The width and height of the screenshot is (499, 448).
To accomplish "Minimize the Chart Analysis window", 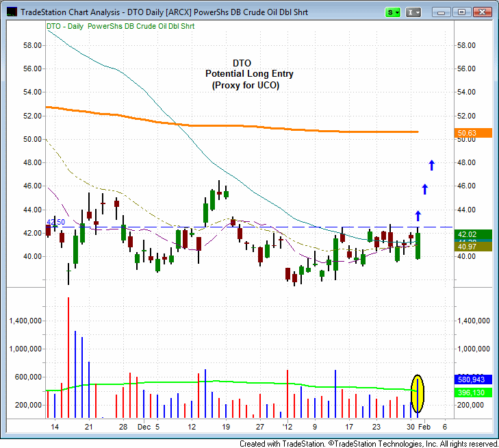I will tap(441, 12).
